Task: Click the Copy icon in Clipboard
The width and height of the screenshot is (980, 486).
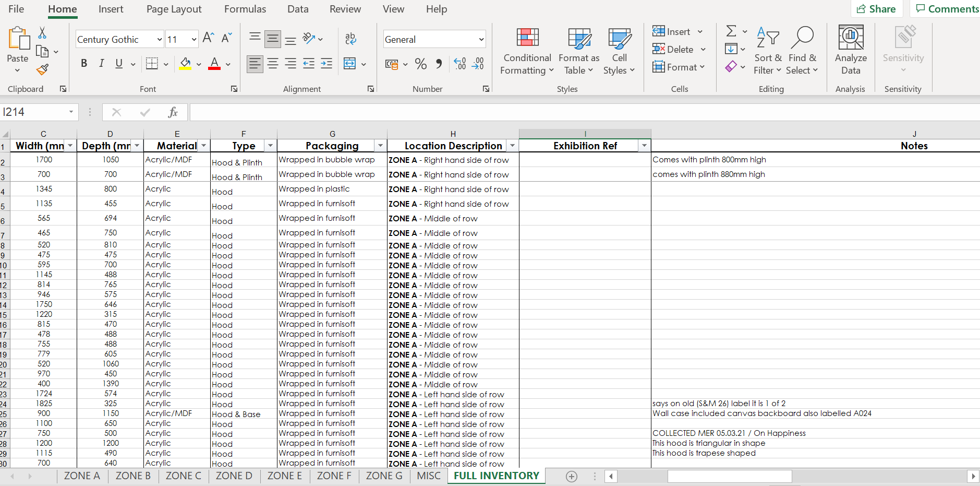Action: (x=42, y=51)
